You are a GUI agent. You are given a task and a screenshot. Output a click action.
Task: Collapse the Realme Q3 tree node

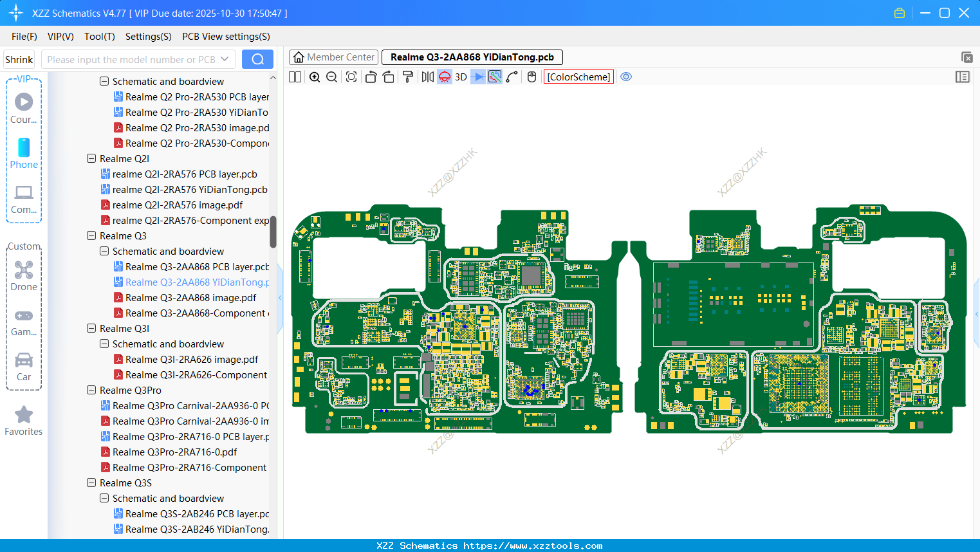[x=91, y=236]
